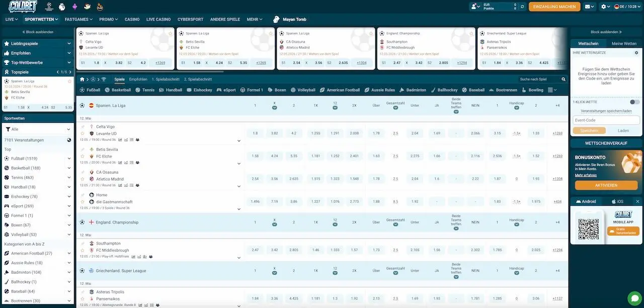Refresh the EUR balance
644x308 pixels.
pyautogui.click(x=522, y=7)
